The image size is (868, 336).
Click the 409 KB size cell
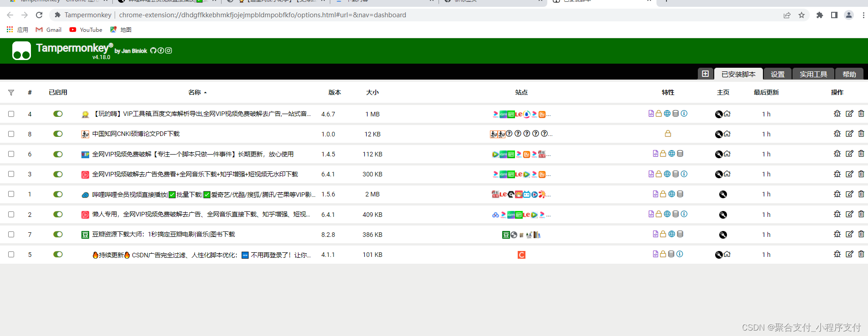(373, 215)
